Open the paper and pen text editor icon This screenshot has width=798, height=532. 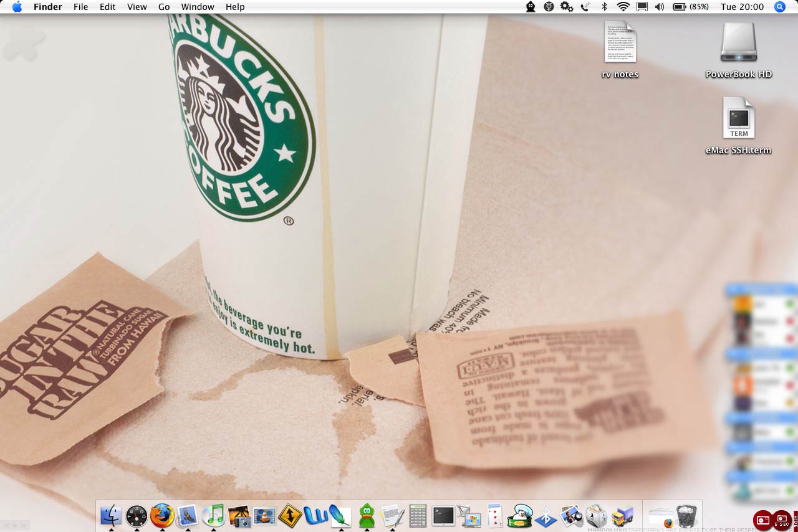pyautogui.click(x=392, y=516)
